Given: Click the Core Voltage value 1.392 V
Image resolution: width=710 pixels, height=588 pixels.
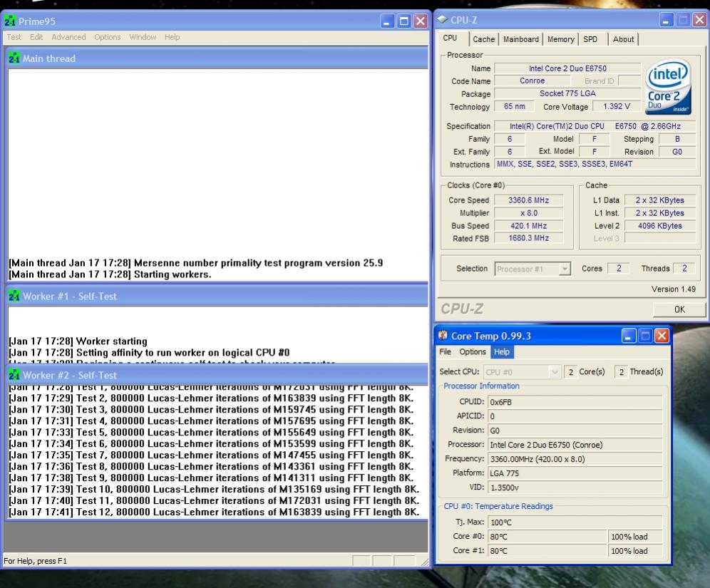Looking at the screenshot, I should (617, 106).
